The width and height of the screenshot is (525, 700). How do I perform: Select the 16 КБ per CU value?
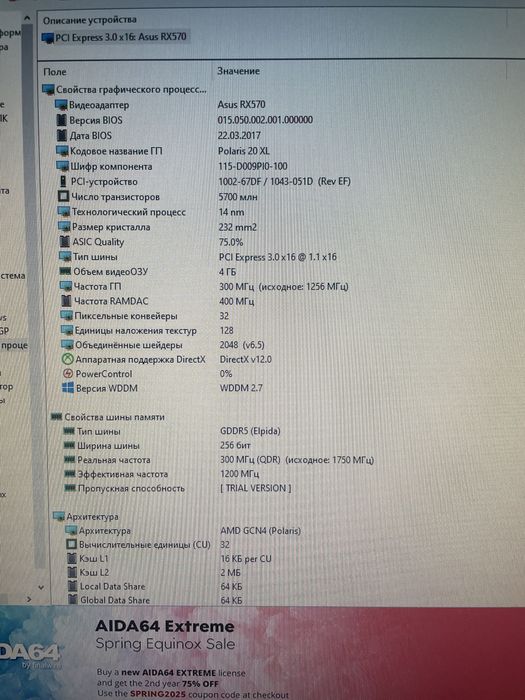click(x=246, y=558)
